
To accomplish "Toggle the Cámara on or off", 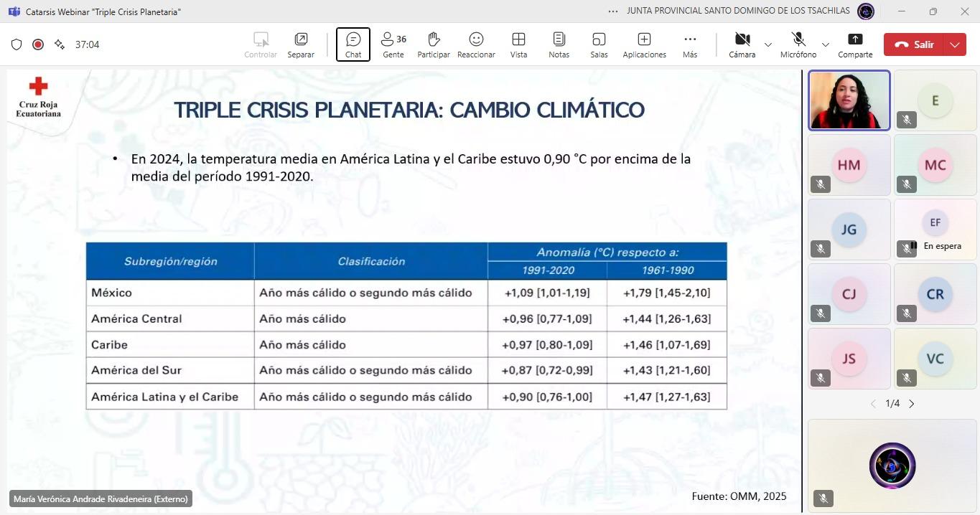I will coord(742,44).
